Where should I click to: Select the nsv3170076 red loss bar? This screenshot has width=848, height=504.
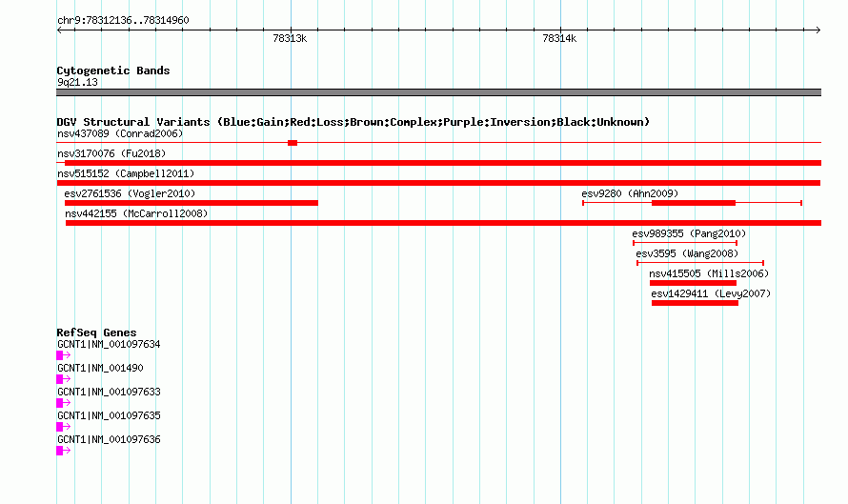click(443, 163)
